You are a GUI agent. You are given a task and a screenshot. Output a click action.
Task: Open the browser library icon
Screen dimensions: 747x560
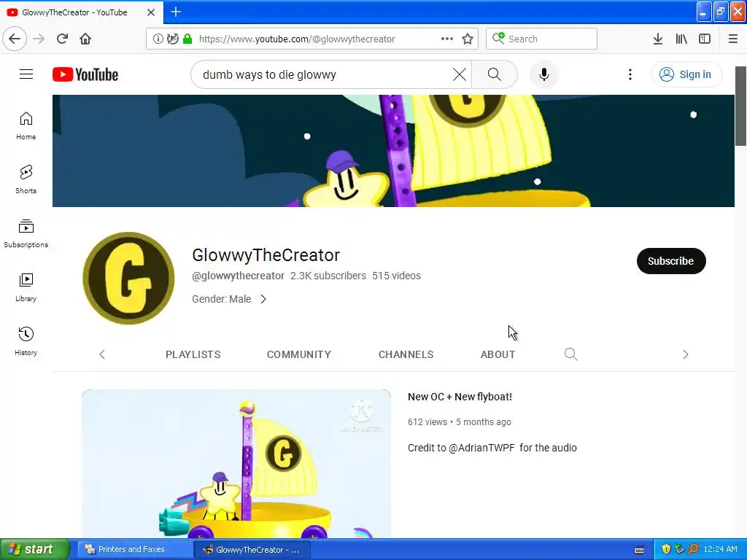point(681,39)
